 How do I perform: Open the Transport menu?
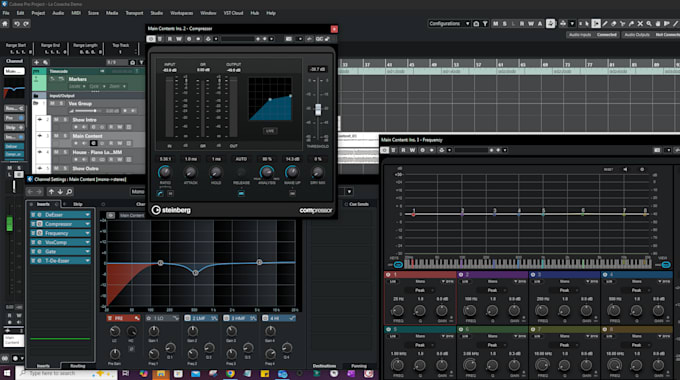[x=134, y=13]
